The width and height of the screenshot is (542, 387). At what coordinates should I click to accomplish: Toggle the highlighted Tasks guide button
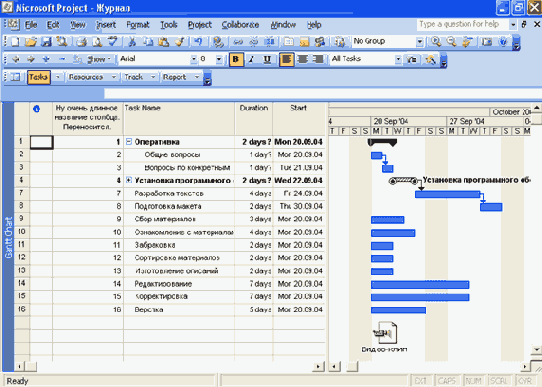click(38, 77)
